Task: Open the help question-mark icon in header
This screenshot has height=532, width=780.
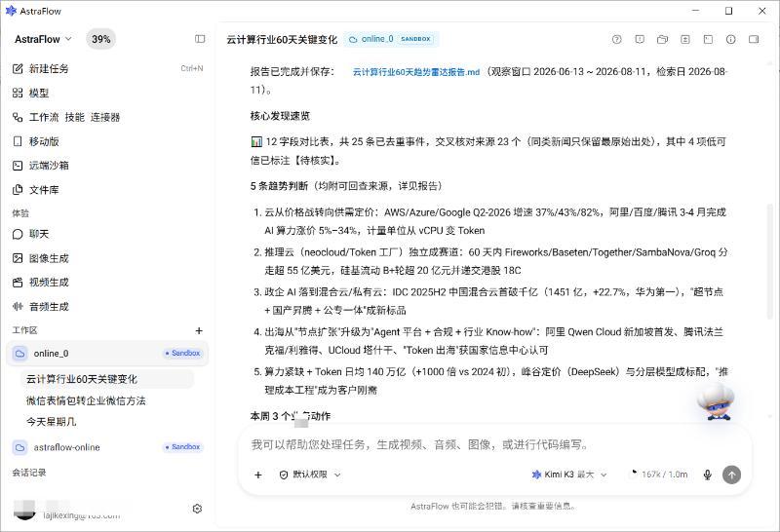Action: click(x=617, y=39)
